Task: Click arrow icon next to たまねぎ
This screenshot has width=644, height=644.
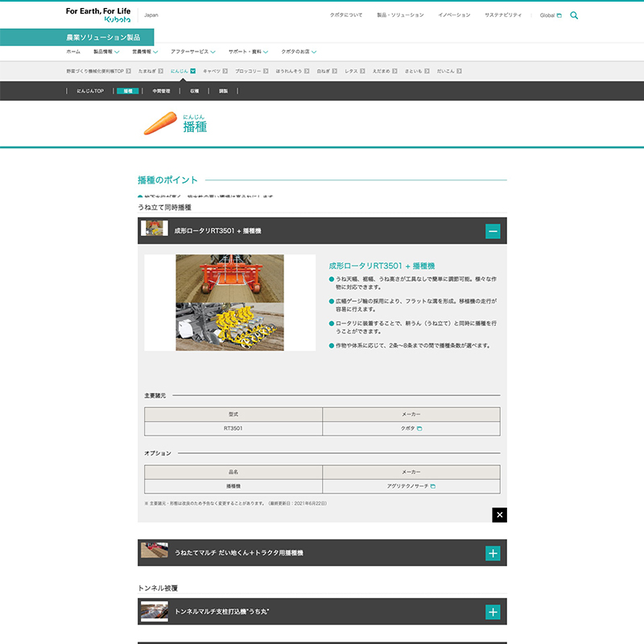Action: point(161,71)
